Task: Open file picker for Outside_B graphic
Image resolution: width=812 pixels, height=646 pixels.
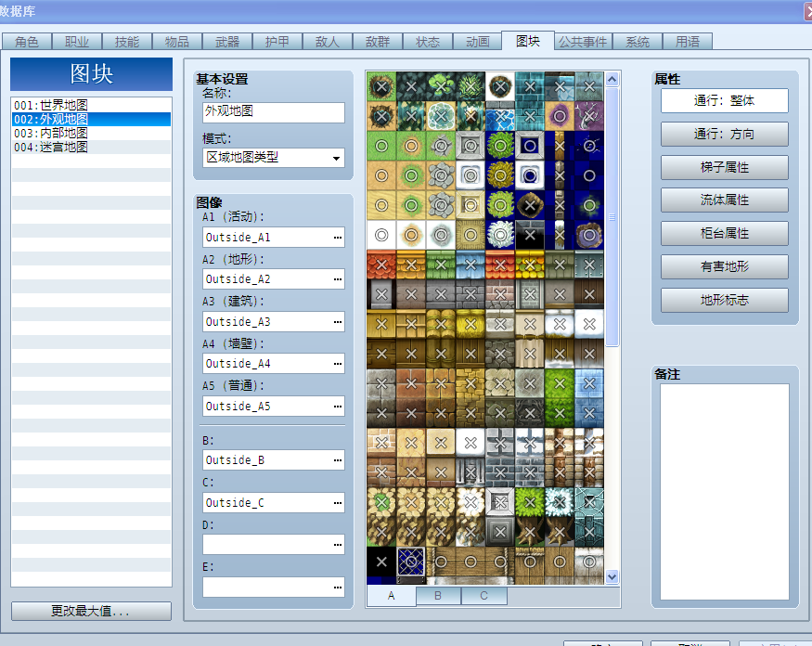Action: [x=338, y=460]
